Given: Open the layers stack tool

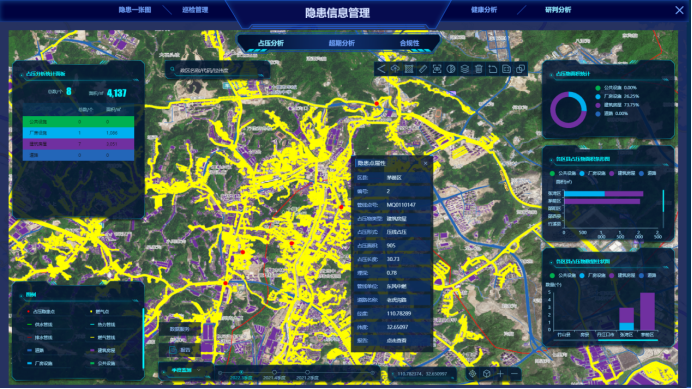Looking at the screenshot, I should (465, 69).
